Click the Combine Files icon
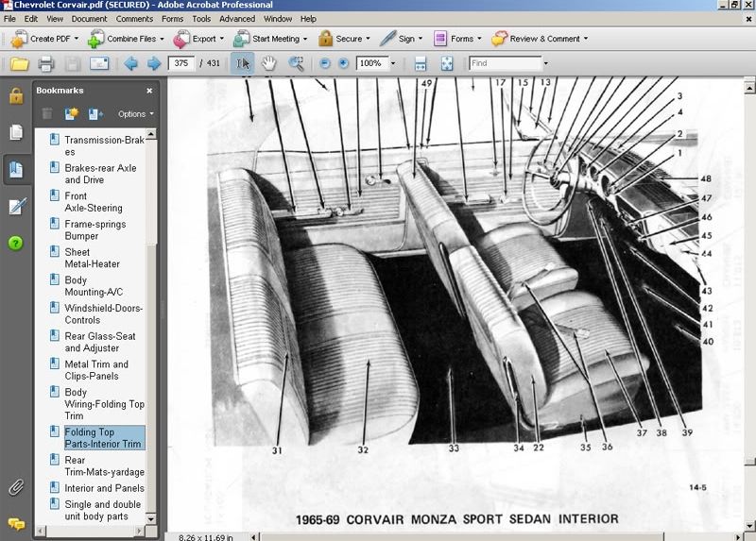The width and height of the screenshot is (756, 541). pyautogui.click(x=95, y=39)
